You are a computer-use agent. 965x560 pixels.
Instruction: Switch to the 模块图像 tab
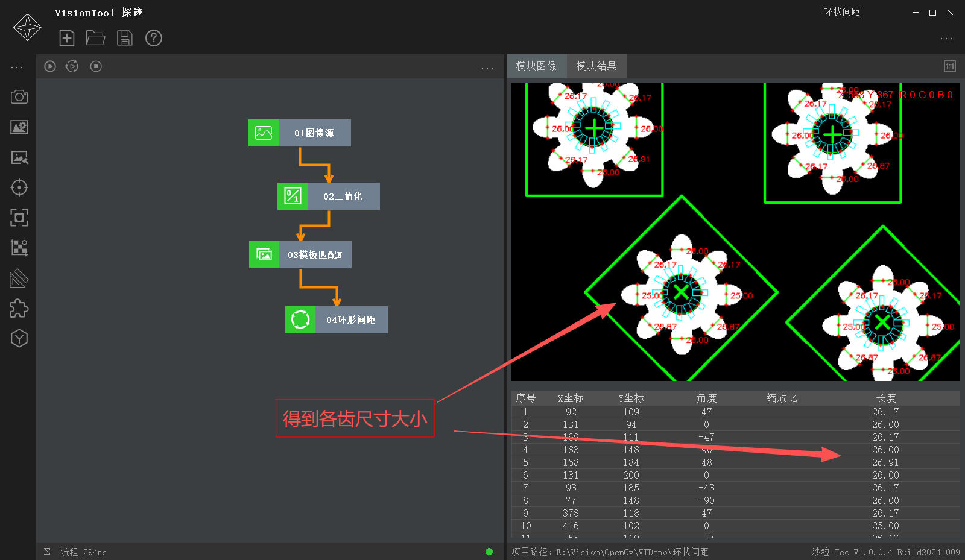click(x=536, y=66)
